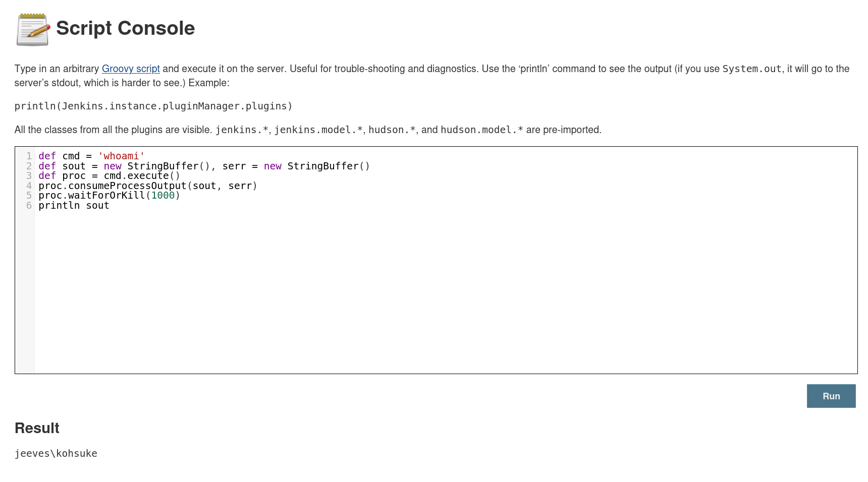868x482 pixels.
Task: Click the hudson.model.* package text
Action: (x=481, y=130)
